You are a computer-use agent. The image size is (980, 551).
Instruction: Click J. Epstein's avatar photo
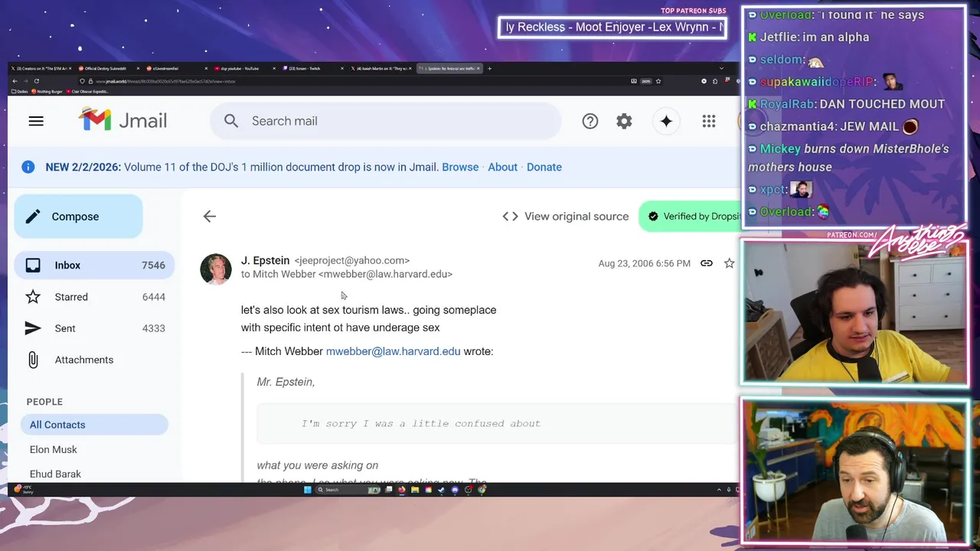pyautogui.click(x=216, y=269)
